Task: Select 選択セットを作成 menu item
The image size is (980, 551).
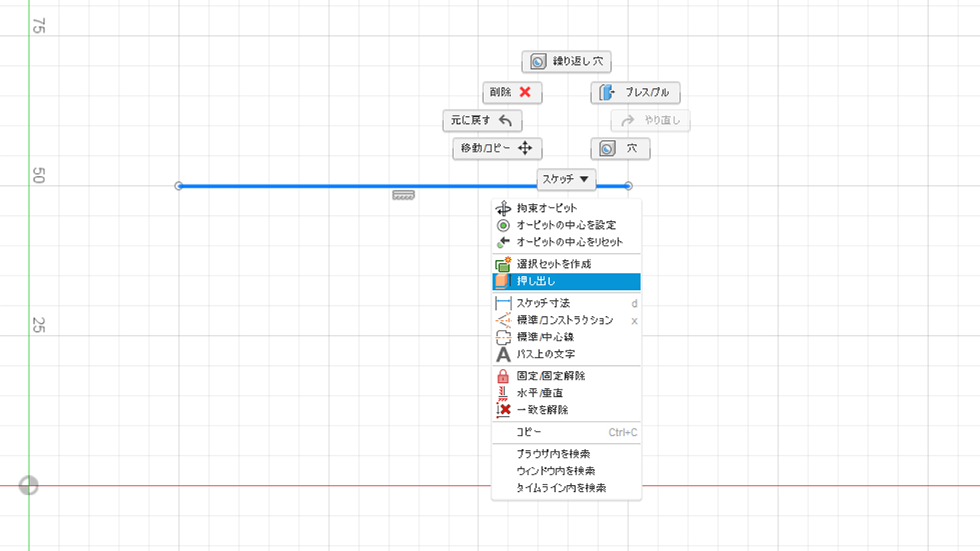Action: tap(554, 264)
